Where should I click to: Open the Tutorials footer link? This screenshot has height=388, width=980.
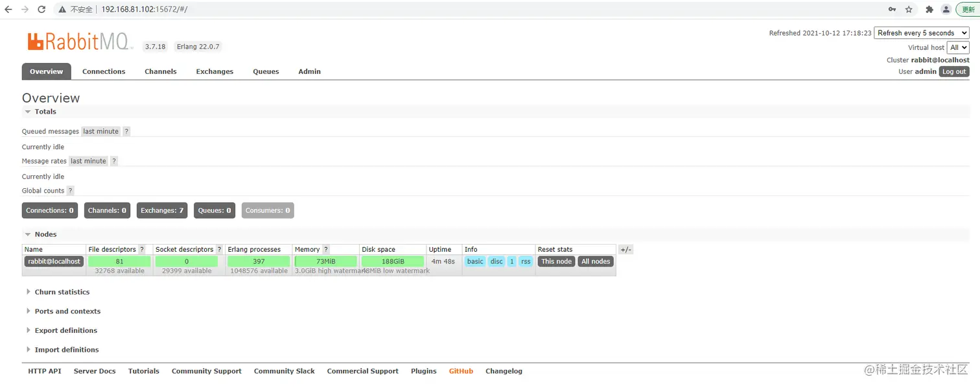coord(144,371)
